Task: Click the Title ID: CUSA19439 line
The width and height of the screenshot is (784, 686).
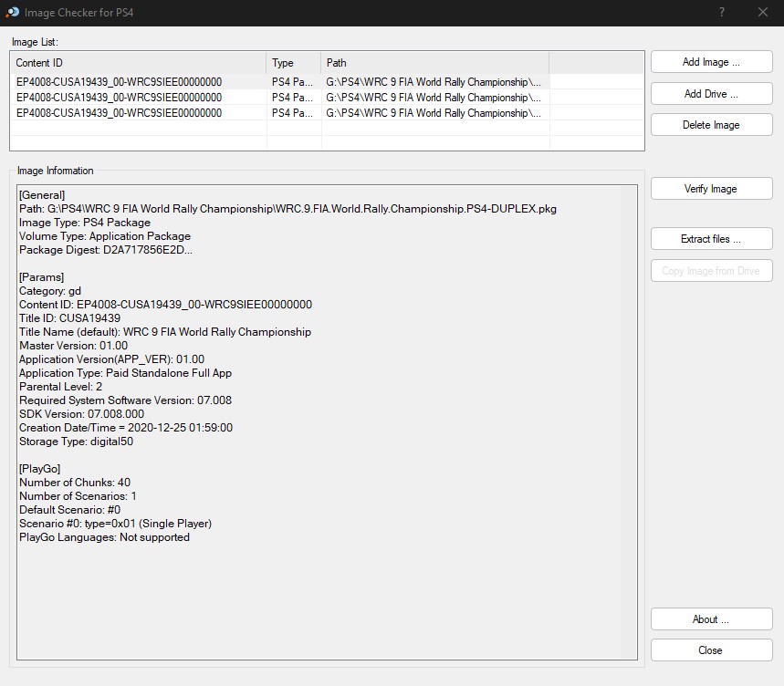Action: coord(70,318)
